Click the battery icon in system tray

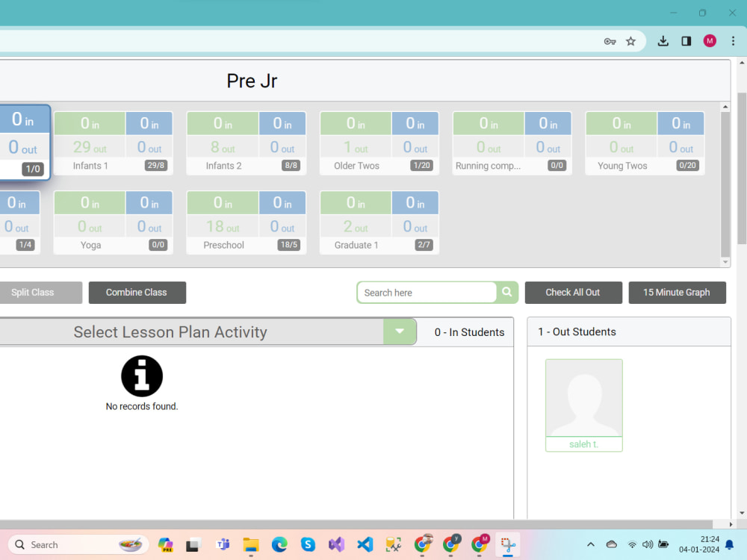pyautogui.click(x=663, y=544)
